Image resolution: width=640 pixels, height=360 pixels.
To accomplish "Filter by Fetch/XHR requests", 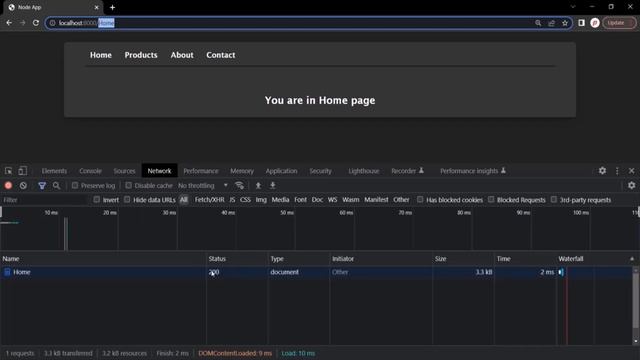I will (209, 200).
